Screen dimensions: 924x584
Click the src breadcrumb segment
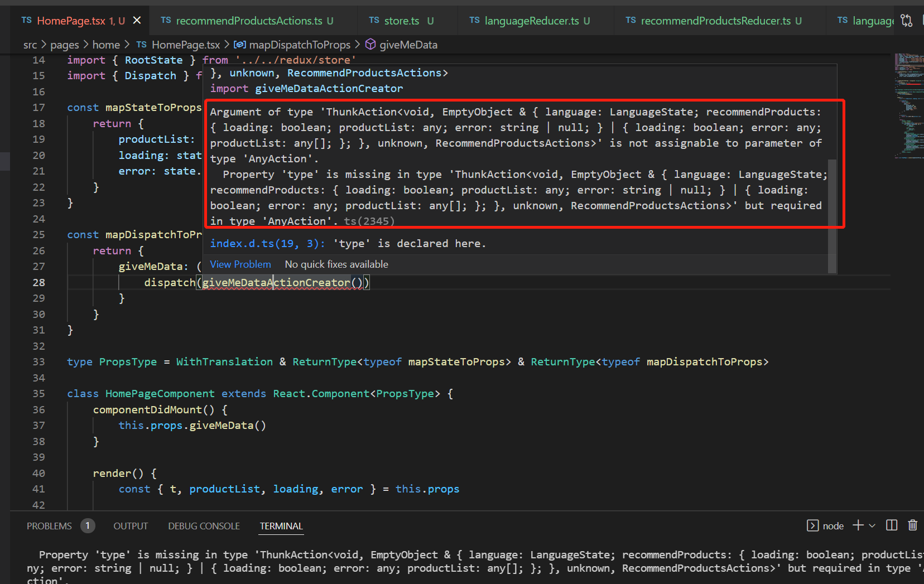click(x=30, y=45)
